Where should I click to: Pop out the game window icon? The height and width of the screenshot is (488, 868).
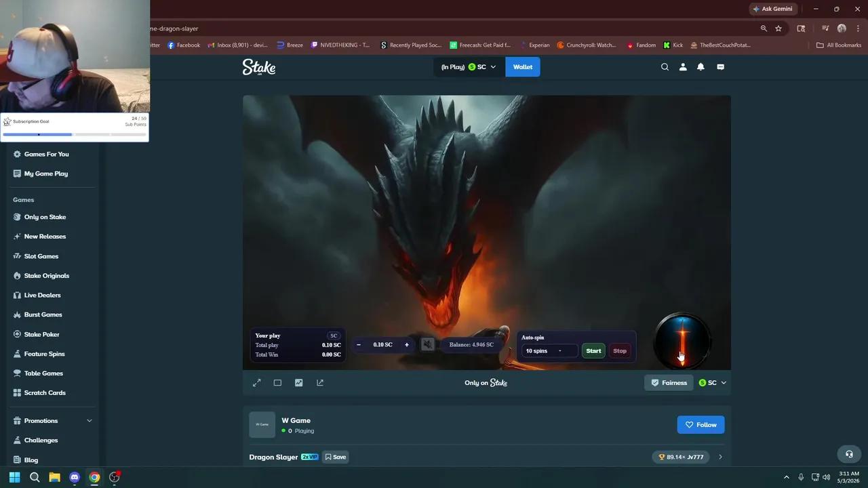[x=320, y=383]
